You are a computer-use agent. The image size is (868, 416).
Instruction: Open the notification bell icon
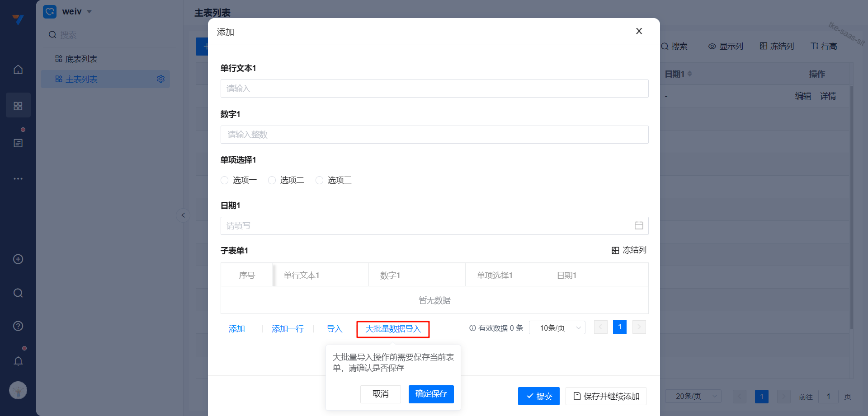coord(18,361)
